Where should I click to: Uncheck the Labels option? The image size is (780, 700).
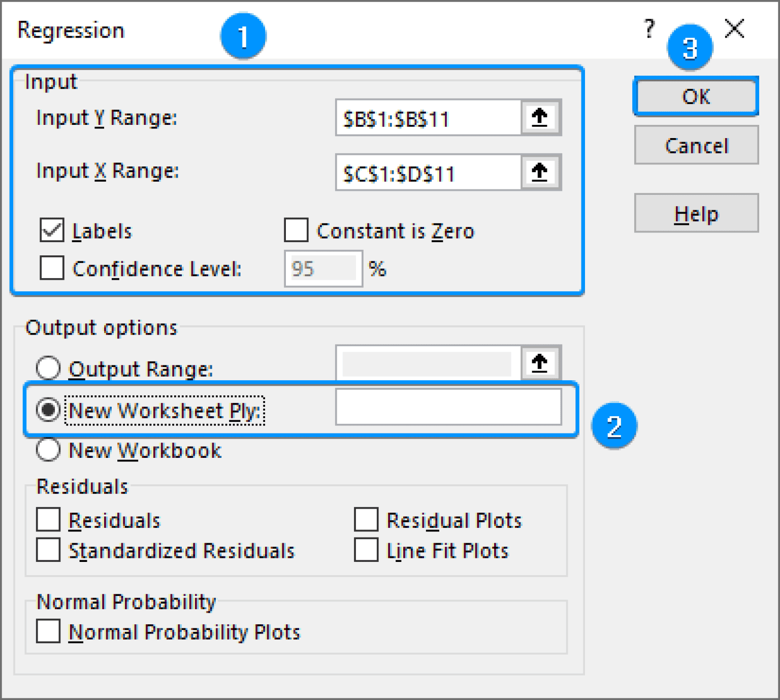[x=51, y=231]
